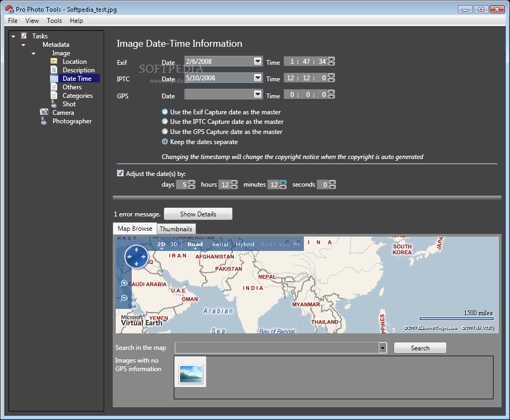Open the Tools menu
This screenshot has width=510, height=420.
54,21
